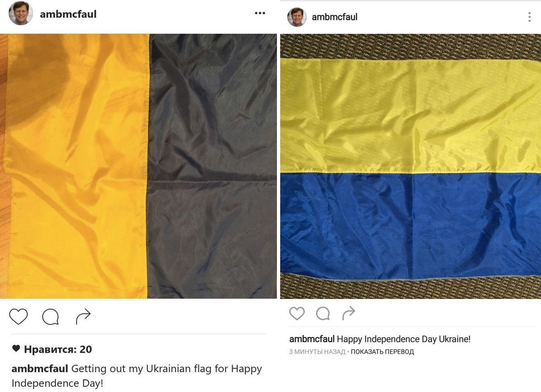This screenshot has height=392, width=541.
Task: Open ambmcfaul username in right post header
Action: click(335, 17)
